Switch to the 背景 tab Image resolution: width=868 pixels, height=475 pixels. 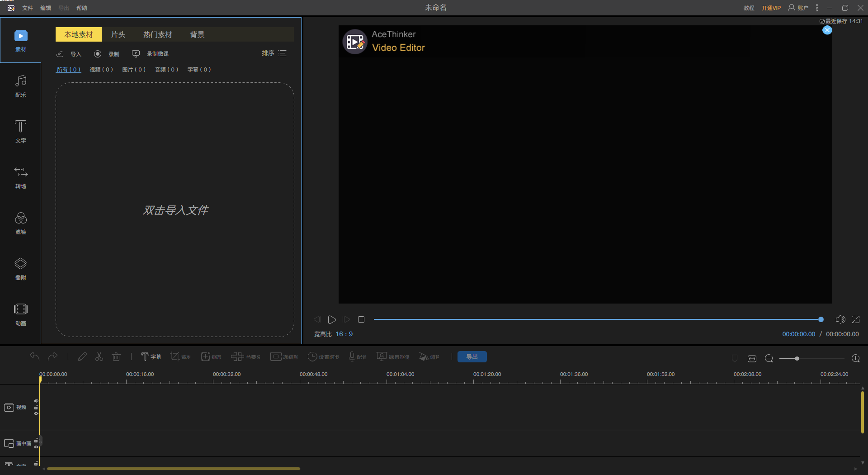197,34
